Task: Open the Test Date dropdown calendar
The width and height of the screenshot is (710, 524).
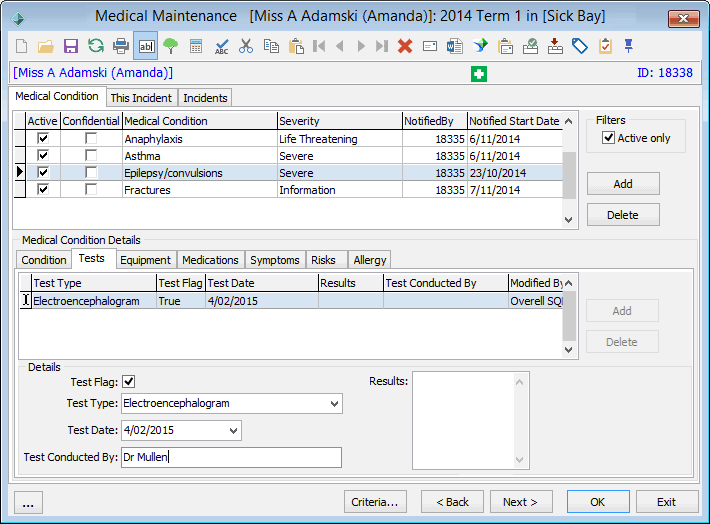Action: pyautogui.click(x=233, y=430)
